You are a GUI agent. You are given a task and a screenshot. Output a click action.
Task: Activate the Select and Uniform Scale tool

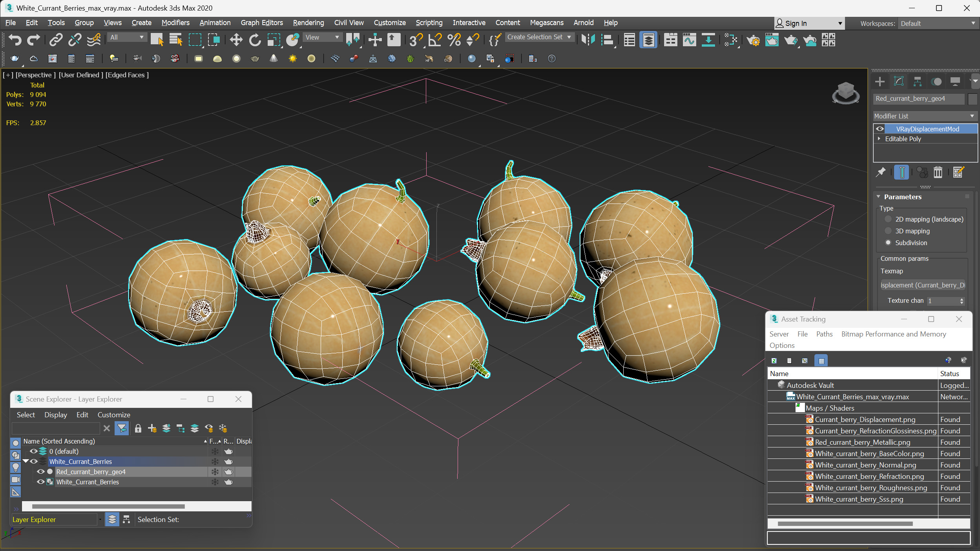[x=274, y=40]
